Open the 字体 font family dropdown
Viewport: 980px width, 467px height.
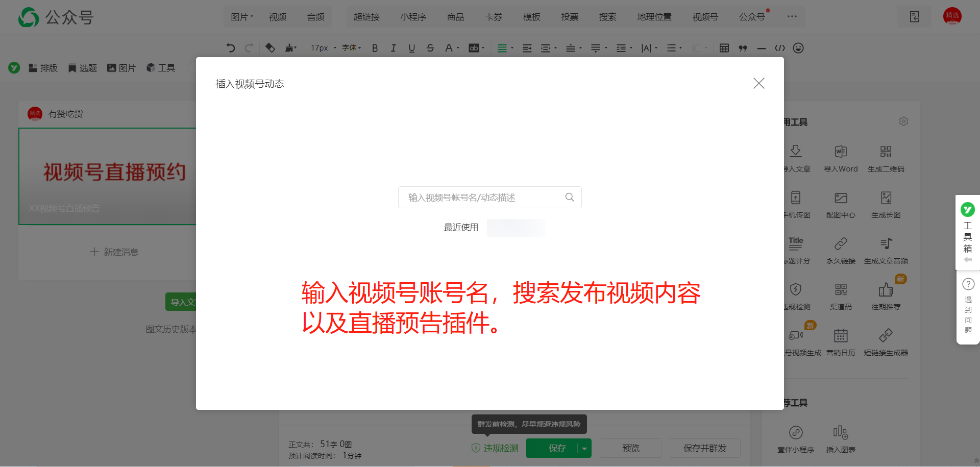coord(351,48)
